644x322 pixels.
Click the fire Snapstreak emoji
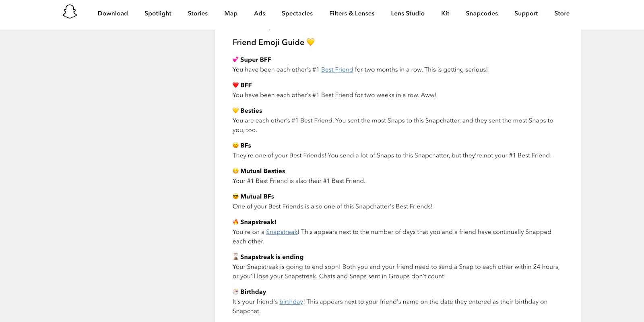point(235,222)
